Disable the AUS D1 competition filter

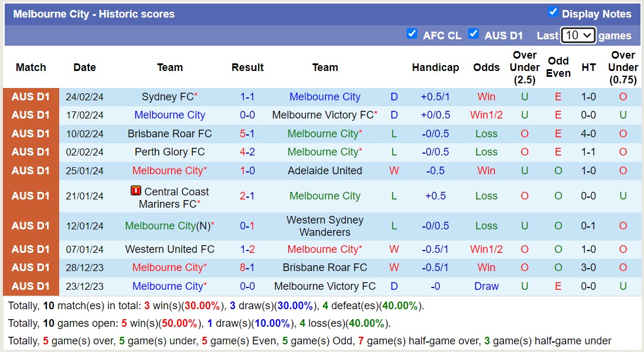point(473,34)
